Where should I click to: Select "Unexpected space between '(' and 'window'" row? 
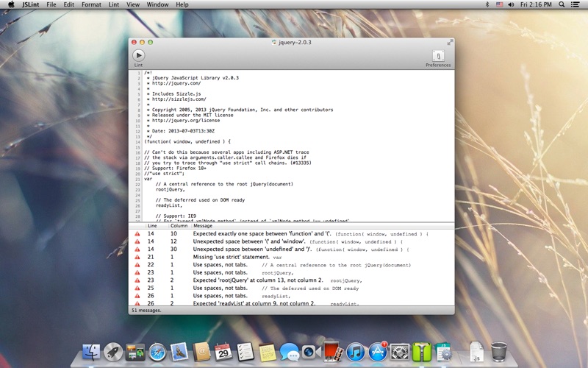pyautogui.click(x=291, y=241)
